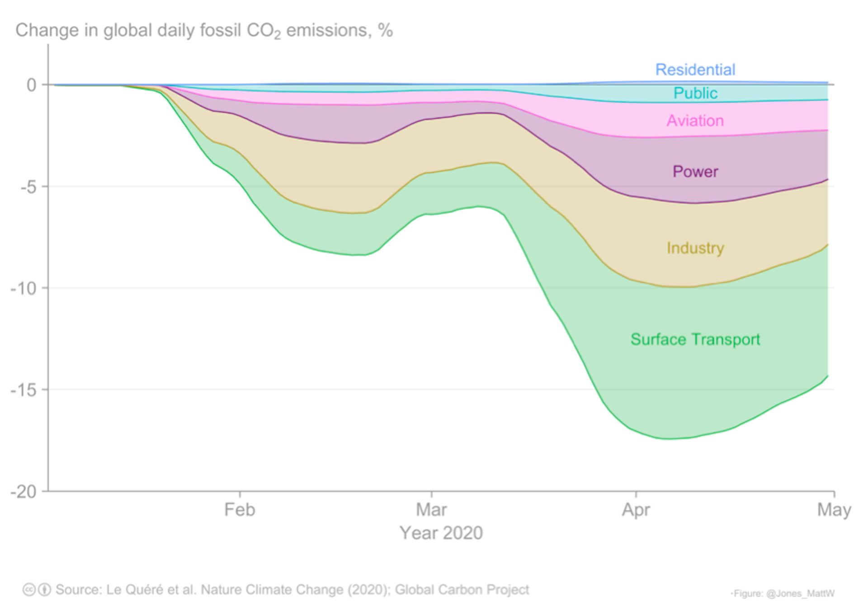The height and width of the screenshot is (613, 868).
Task: Select the Residential series label
Action: 695,70
